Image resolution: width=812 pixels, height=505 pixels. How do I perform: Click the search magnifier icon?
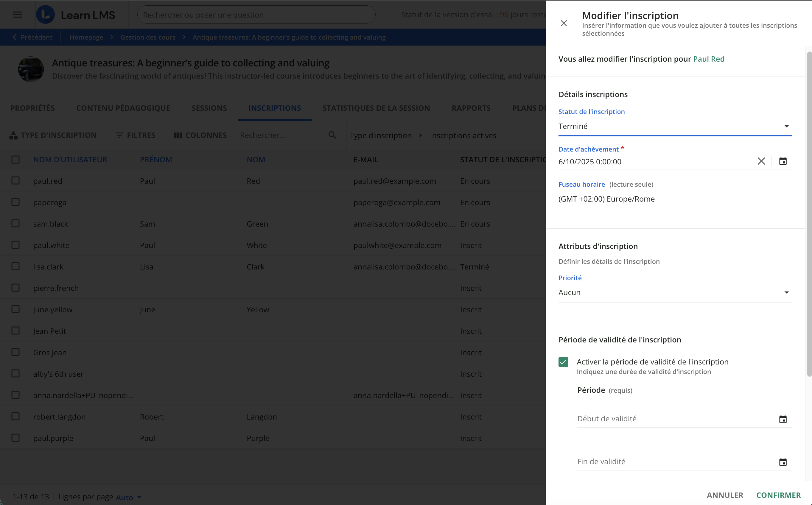pos(332,135)
